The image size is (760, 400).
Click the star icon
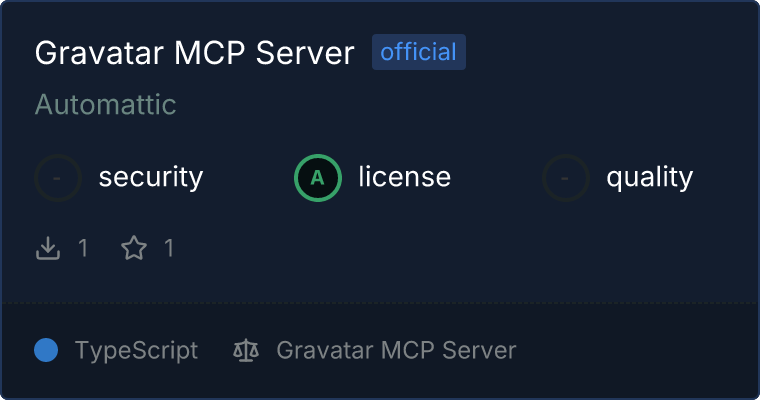(134, 248)
